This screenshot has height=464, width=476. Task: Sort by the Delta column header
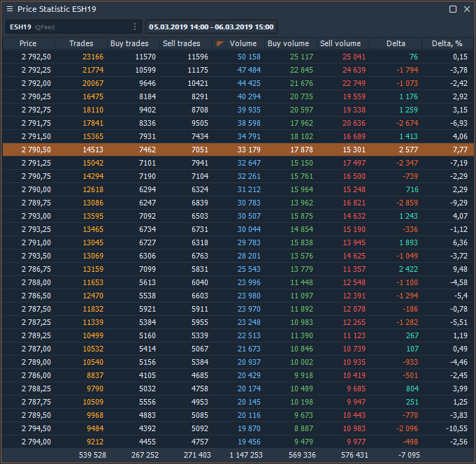[x=396, y=44]
